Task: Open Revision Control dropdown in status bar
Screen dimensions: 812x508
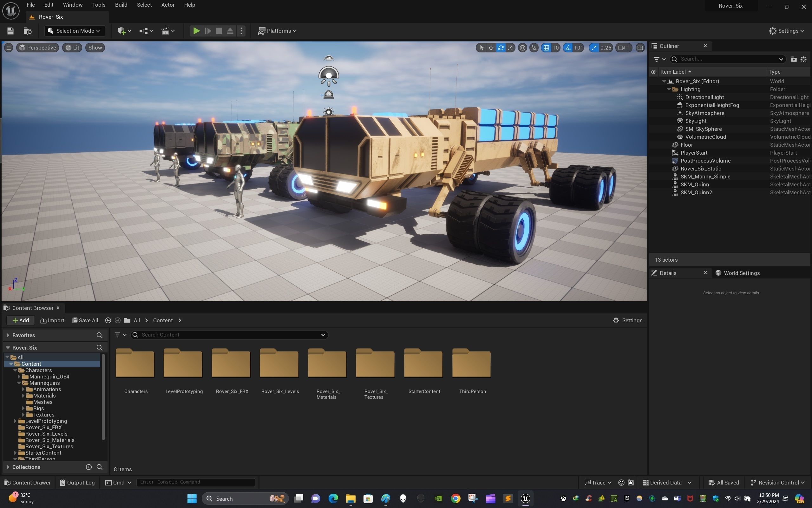Action: (x=778, y=483)
